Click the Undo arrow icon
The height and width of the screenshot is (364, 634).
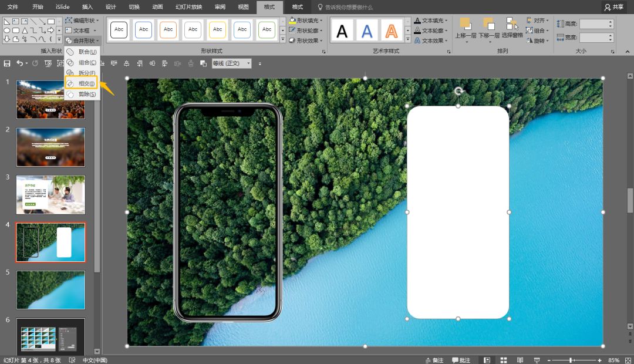pos(19,63)
